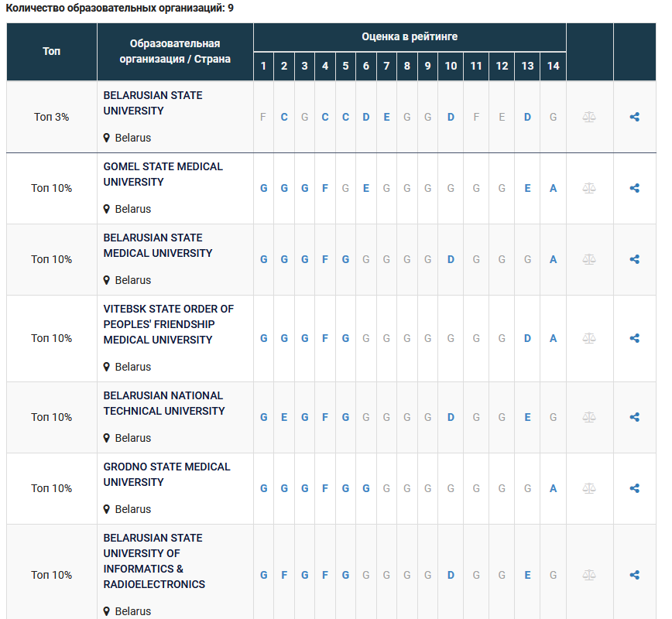Share Gomel State Medical University entry

click(x=635, y=188)
